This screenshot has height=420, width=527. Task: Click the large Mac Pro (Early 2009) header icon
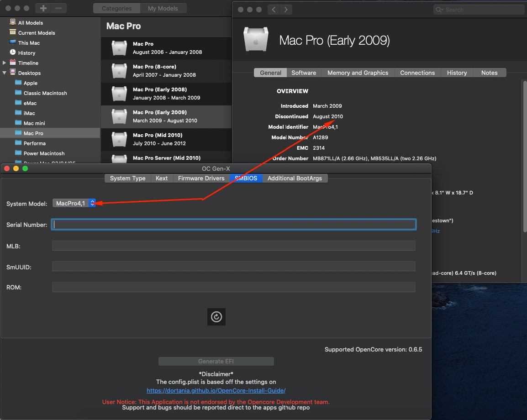(x=256, y=39)
